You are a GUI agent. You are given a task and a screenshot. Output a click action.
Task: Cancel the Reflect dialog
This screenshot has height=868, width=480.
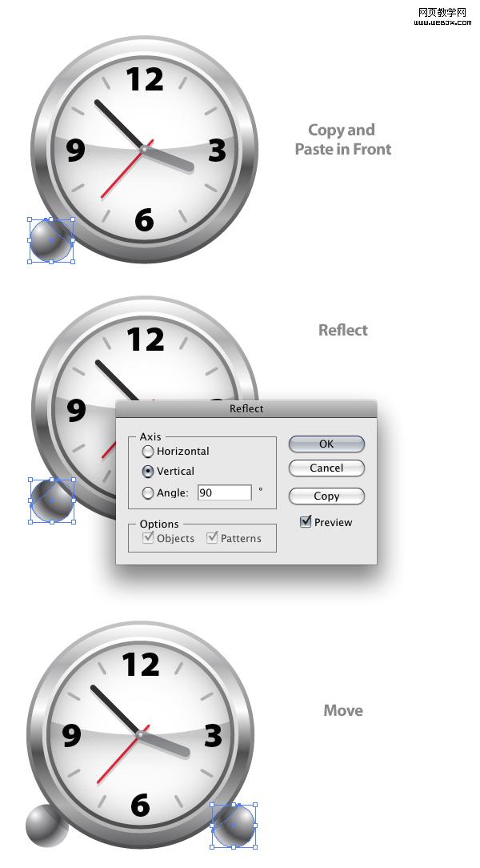tap(326, 468)
